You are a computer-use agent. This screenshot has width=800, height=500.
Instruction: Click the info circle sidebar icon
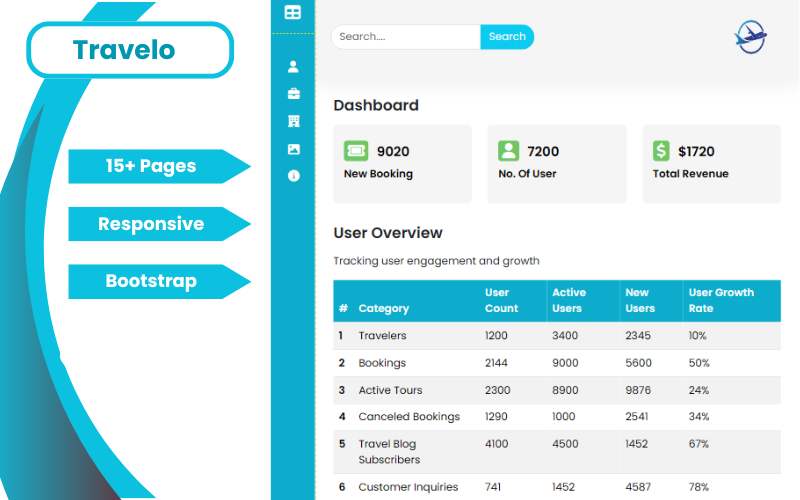pyautogui.click(x=293, y=176)
